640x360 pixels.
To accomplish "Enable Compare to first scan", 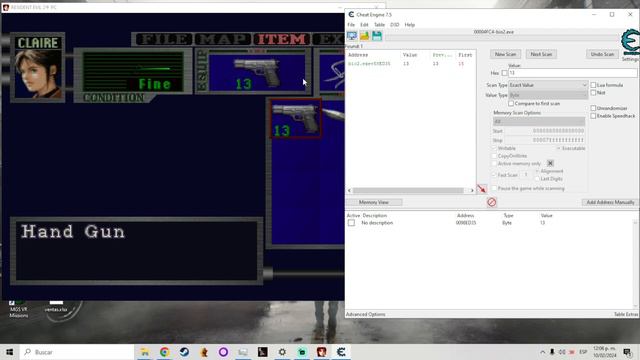I will click(x=511, y=104).
